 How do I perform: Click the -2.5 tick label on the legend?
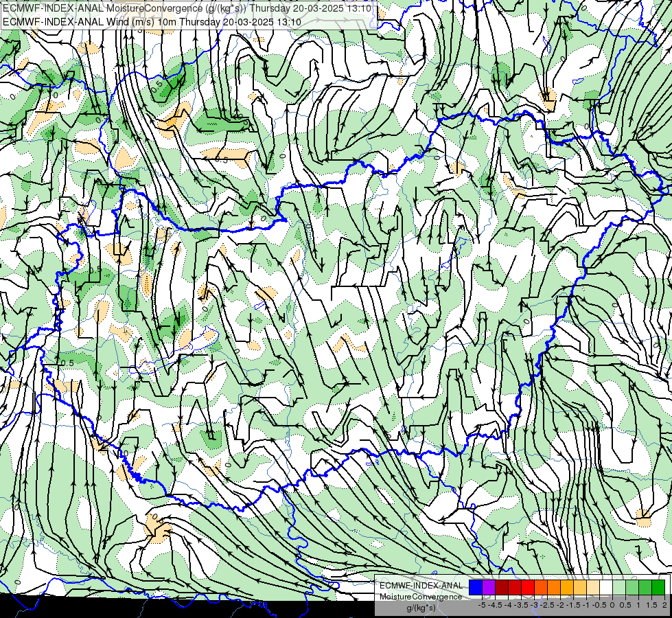(x=547, y=605)
